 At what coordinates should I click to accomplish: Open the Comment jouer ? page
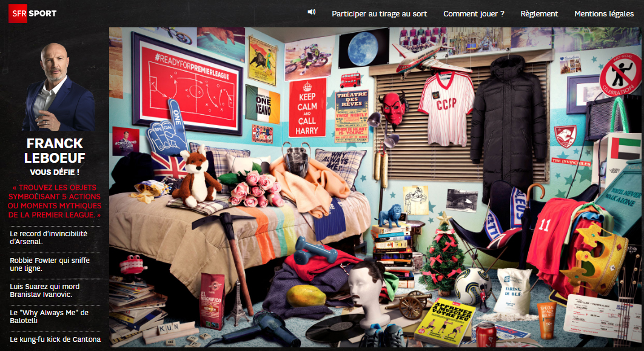[x=474, y=13]
